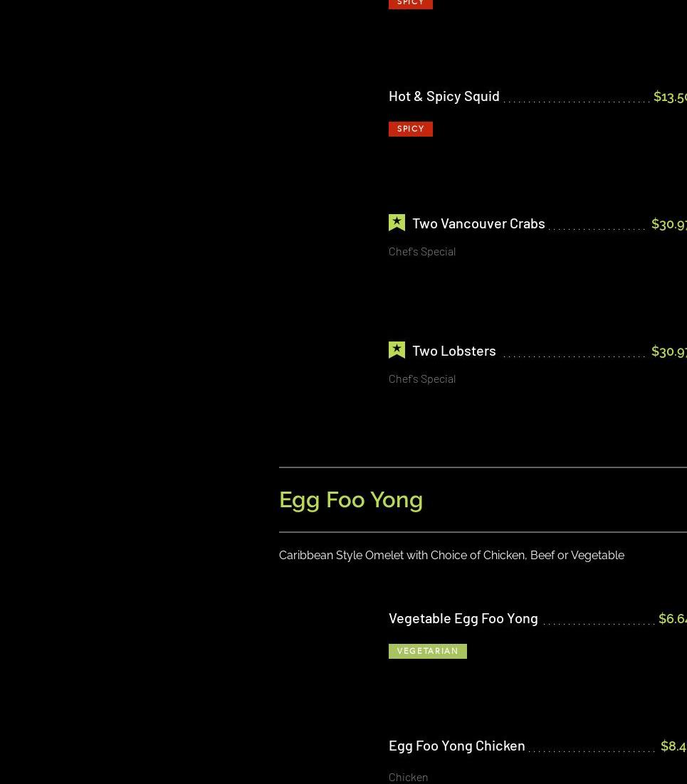Click the Caribbean Style Omelet description text
This screenshot has height=784, width=687.
tap(451, 555)
